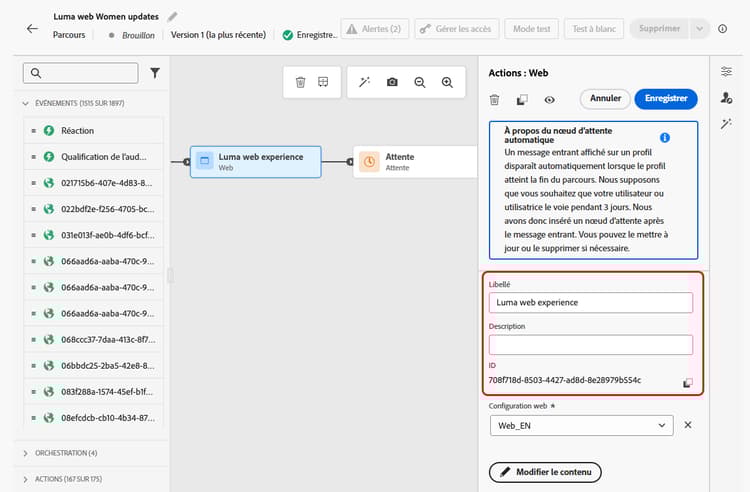The height and width of the screenshot is (492, 750).
Task: Open Alertes (2)
Action: click(375, 29)
